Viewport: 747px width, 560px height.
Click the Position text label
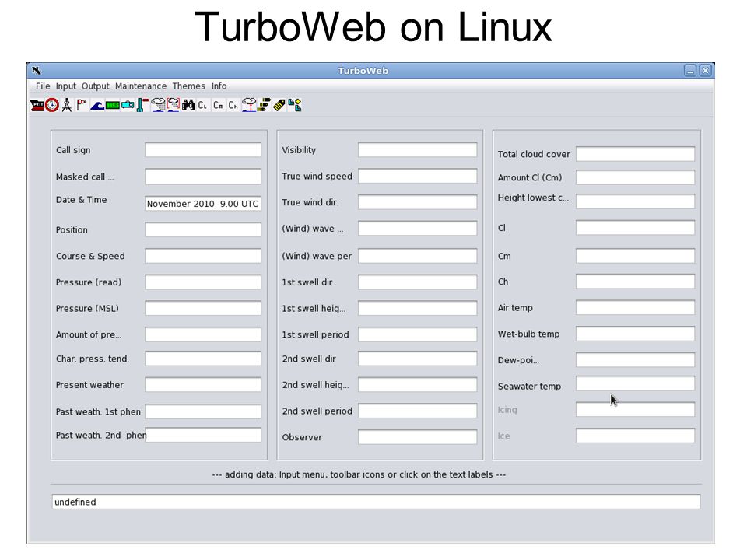tap(72, 230)
